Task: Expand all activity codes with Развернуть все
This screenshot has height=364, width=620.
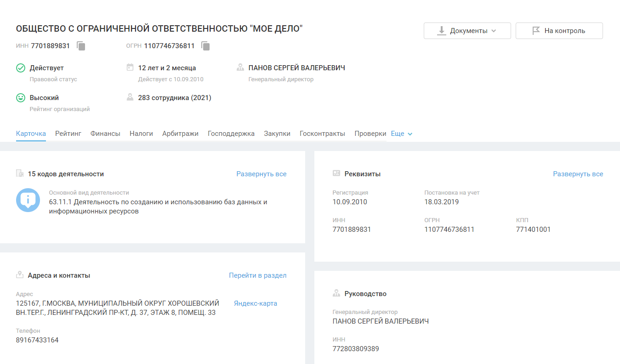Action: coord(261,174)
